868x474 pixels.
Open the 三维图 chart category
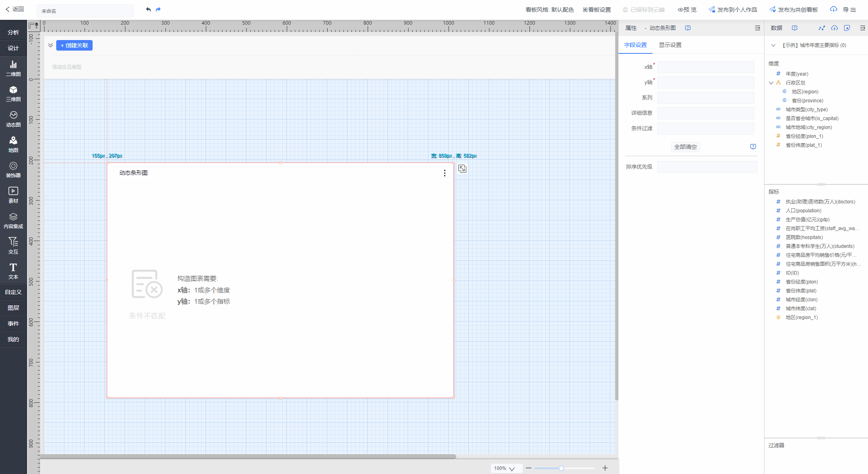(x=13, y=93)
